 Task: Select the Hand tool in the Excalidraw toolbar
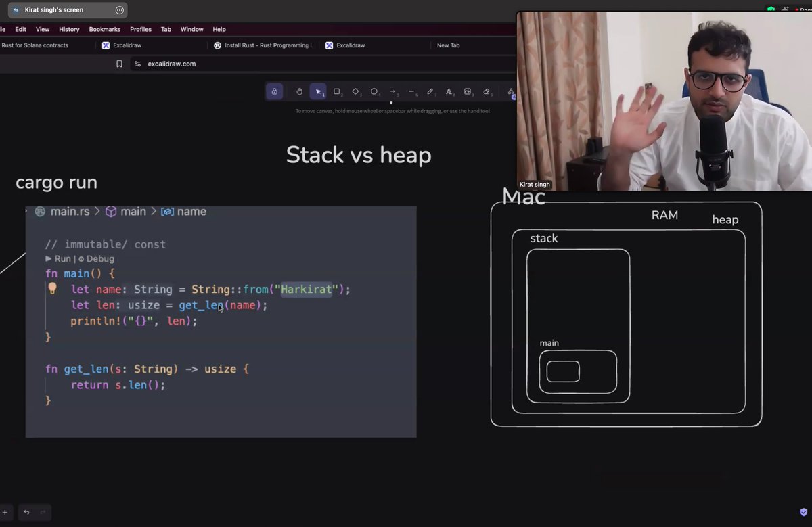[300, 91]
